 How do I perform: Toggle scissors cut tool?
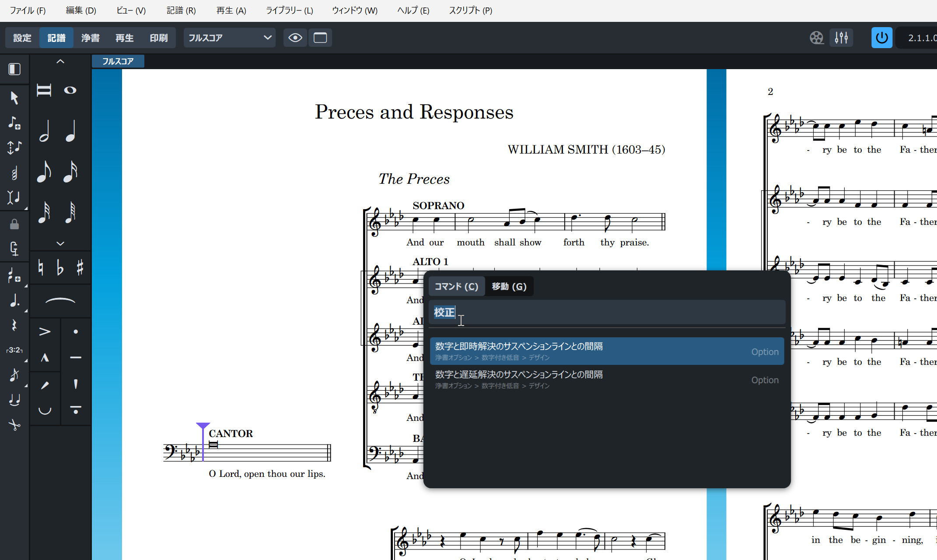[x=14, y=424]
